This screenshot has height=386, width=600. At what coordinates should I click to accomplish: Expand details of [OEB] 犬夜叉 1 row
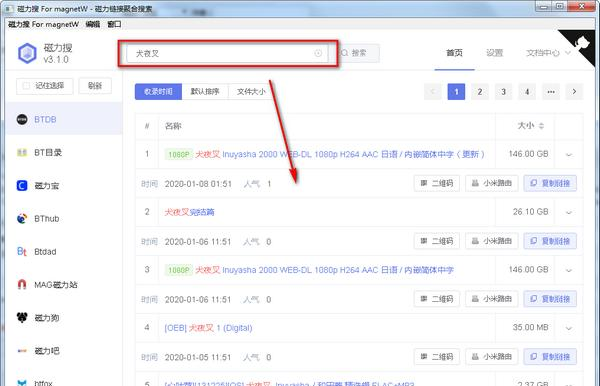coord(569,328)
